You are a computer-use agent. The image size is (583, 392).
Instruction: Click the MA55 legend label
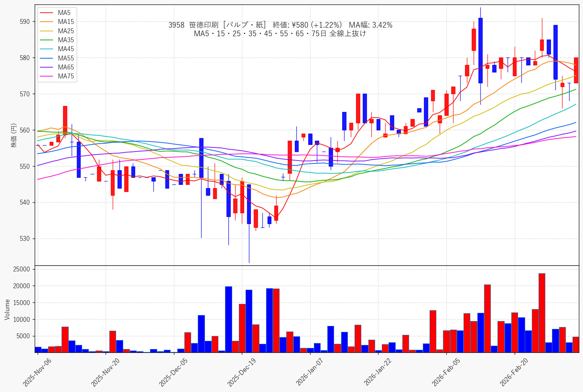[66, 58]
